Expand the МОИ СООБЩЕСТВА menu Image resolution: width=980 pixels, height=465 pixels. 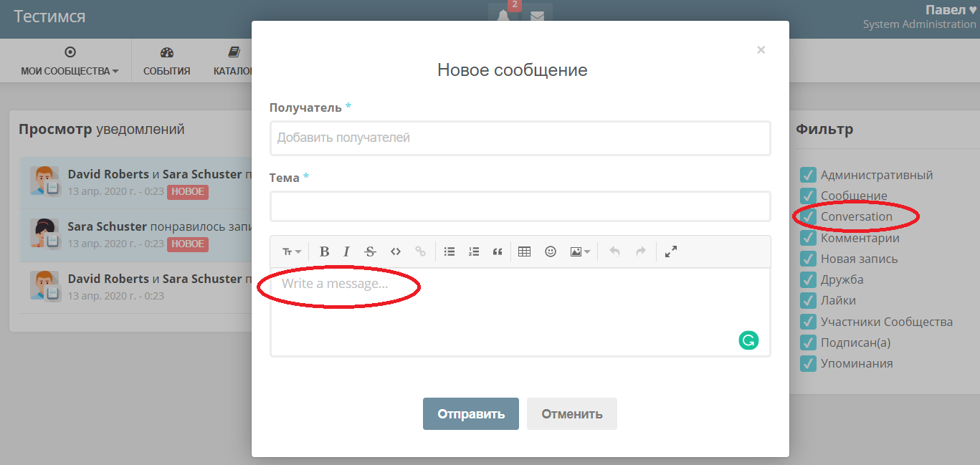[70, 62]
